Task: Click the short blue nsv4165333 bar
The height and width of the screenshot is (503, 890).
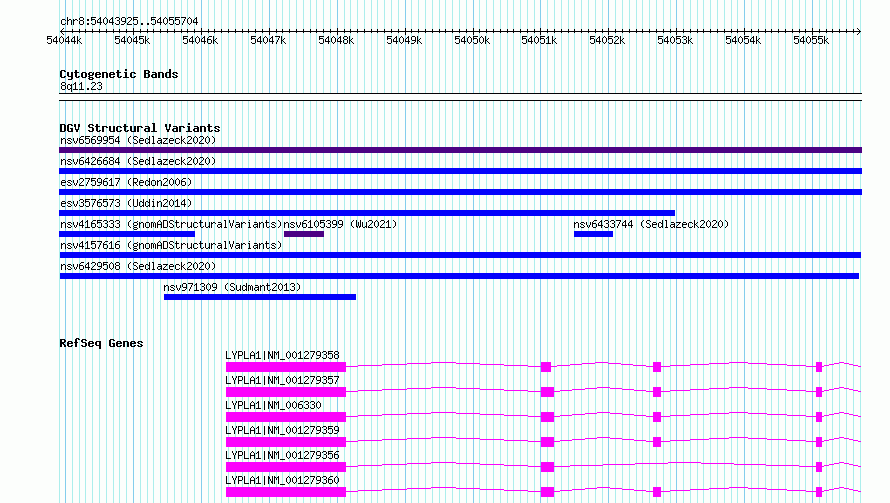Action: click(x=127, y=234)
